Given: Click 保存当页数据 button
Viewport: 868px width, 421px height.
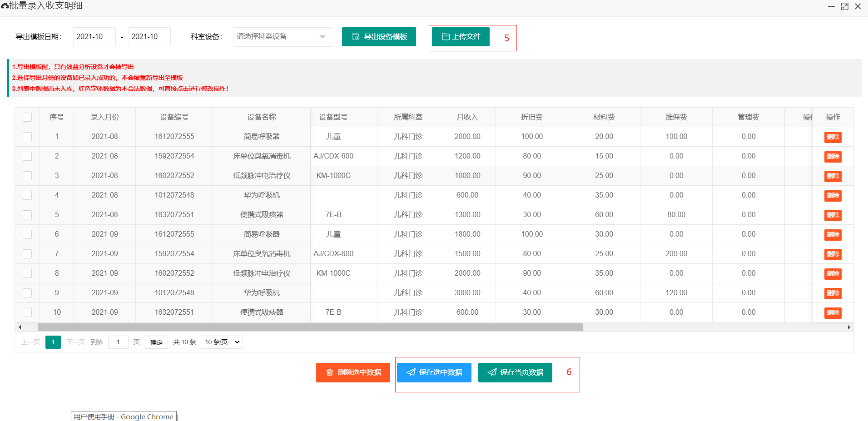Looking at the screenshot, I should (515, 372).
